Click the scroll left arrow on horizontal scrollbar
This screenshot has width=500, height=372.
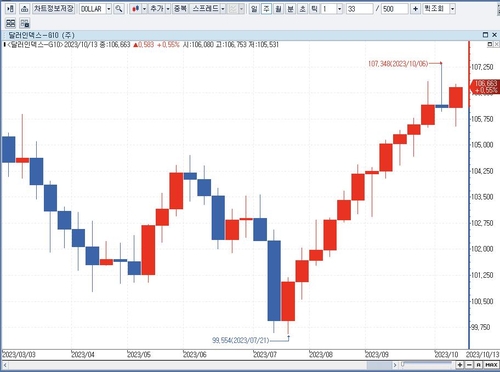(5, 365)
